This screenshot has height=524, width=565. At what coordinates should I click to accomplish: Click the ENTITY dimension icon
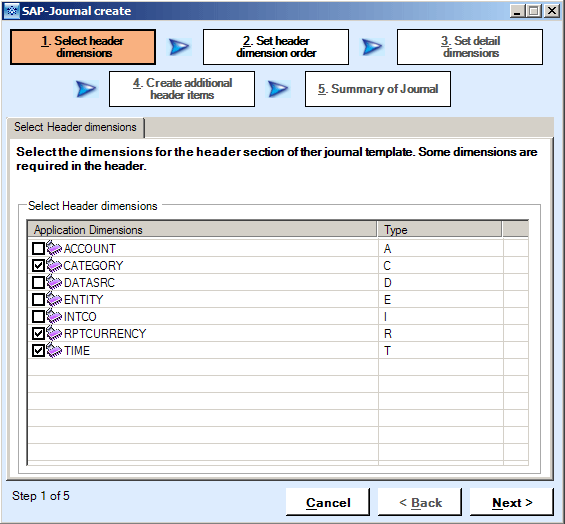point(54,299)
